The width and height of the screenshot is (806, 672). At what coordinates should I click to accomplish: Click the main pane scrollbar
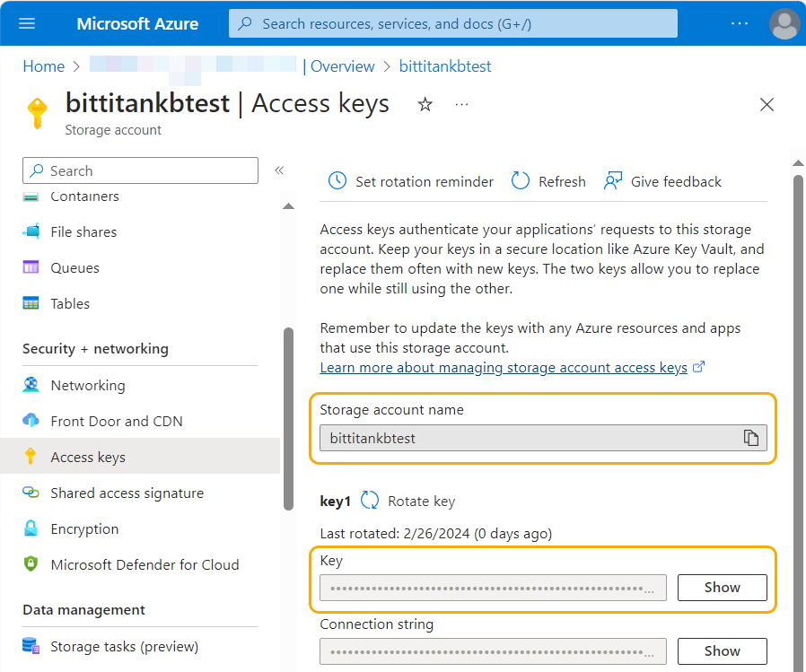point(798,422)
